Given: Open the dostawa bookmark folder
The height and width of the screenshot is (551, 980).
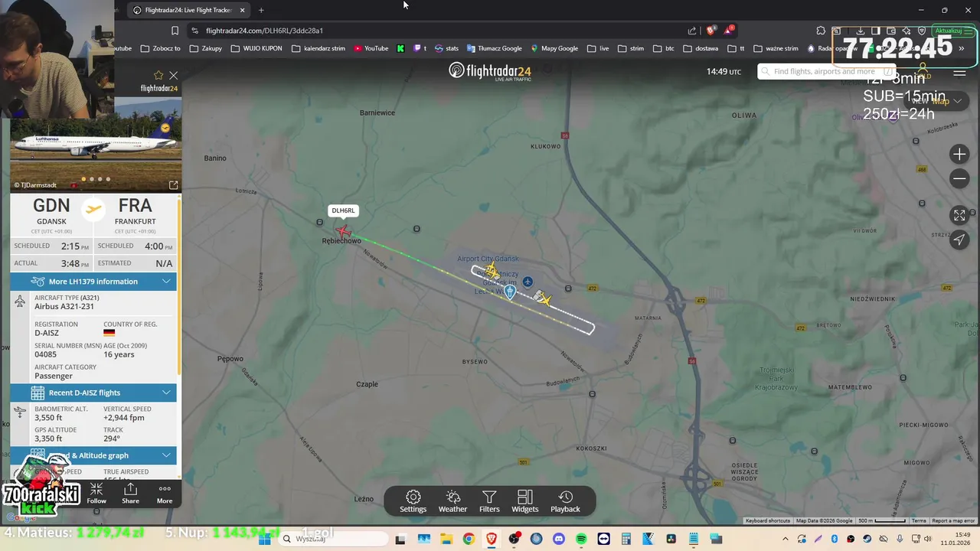Looking at the screenshot, I should tap(701, 48).
